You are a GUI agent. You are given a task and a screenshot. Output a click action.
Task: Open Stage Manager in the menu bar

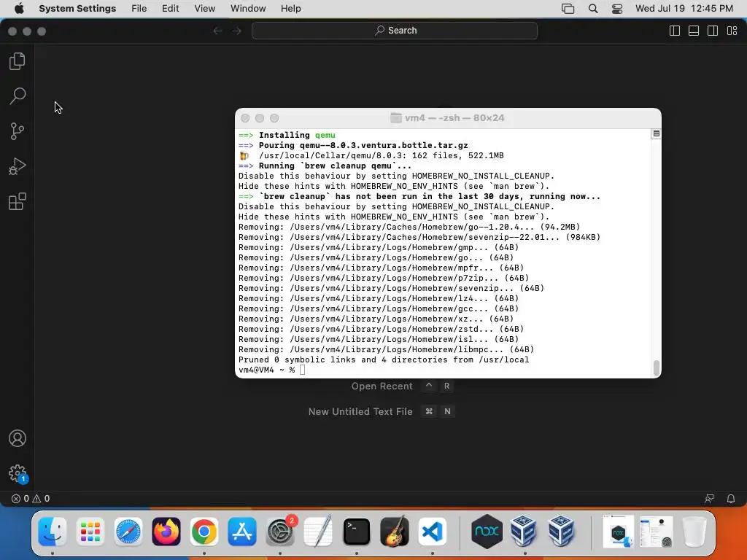point(568,9)
